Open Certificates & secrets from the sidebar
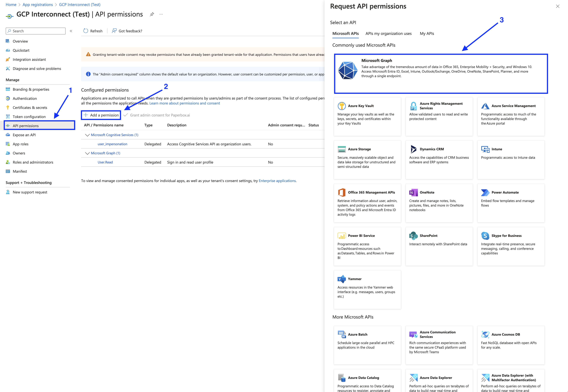 tap(30, 107)
